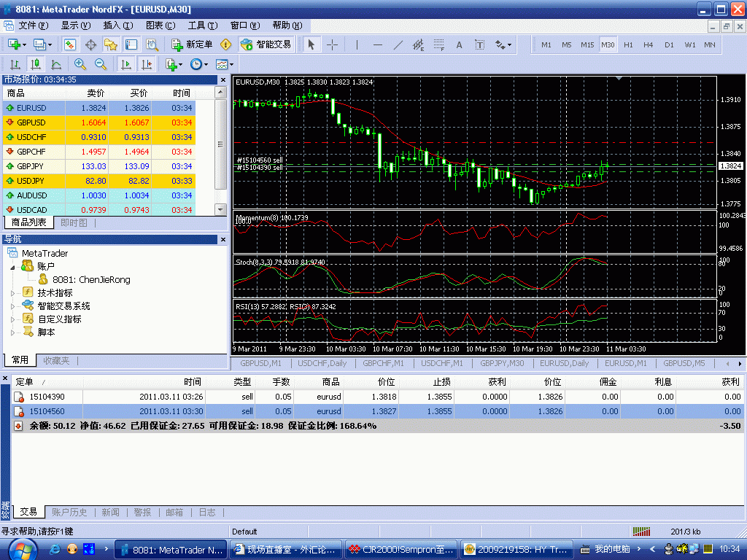The height and width of the screenshot is (560, 747).
Task: Toggle the chart shift button
Action: 147,64
